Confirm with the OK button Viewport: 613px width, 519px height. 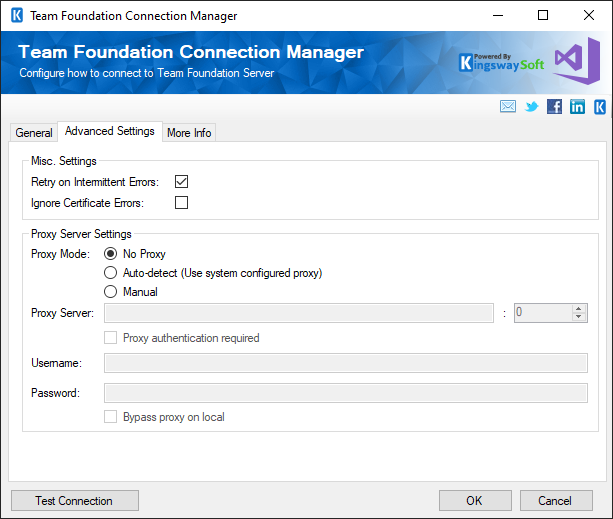click(x=475, y=501)
